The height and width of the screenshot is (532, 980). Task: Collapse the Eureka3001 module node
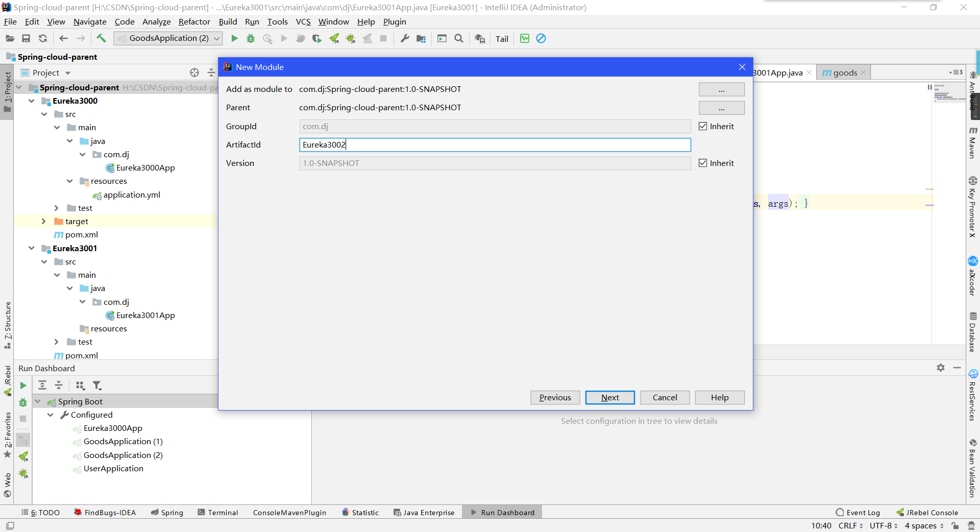32,248
